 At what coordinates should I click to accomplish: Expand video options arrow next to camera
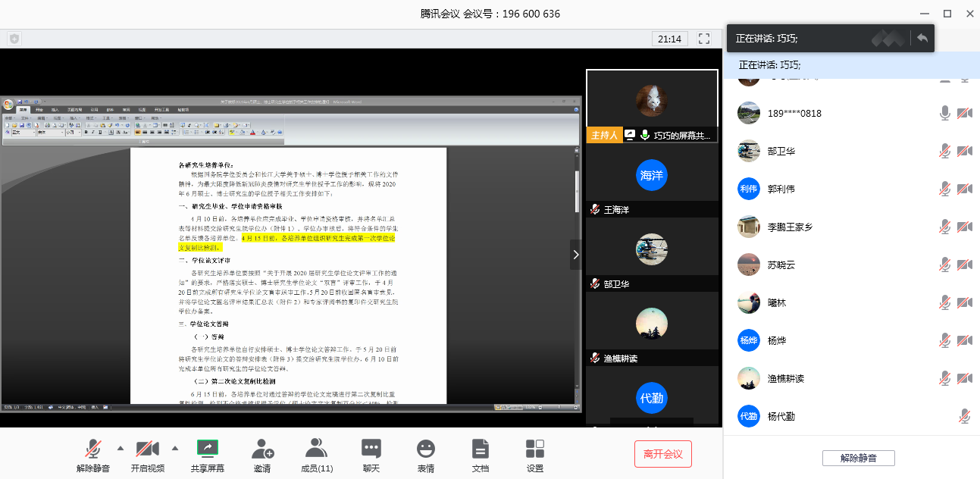(x=175, y=448)
